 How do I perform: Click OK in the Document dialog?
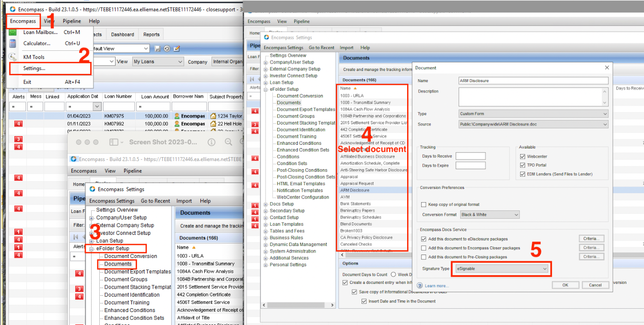(x=565, y=285)
